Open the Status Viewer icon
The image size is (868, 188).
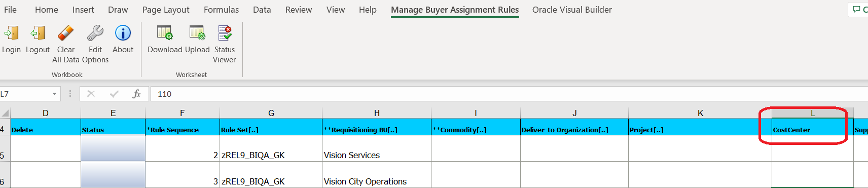(225, 33)
